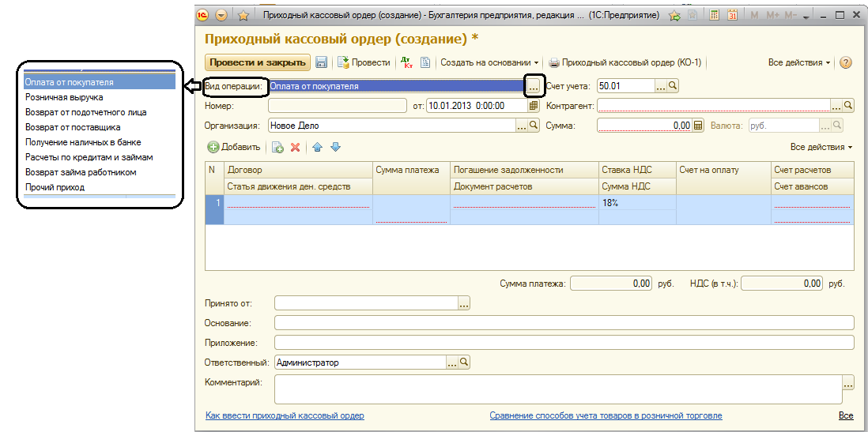Click into the Основание text field
Image resolution: width=868 pixels, height=432 pixels.
(564, 322)
